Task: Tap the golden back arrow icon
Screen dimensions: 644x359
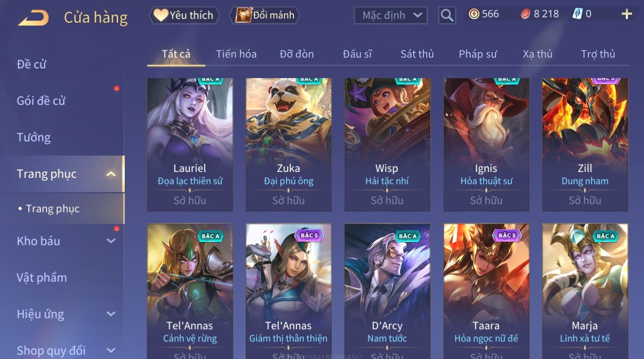Action: click(33, 18)
